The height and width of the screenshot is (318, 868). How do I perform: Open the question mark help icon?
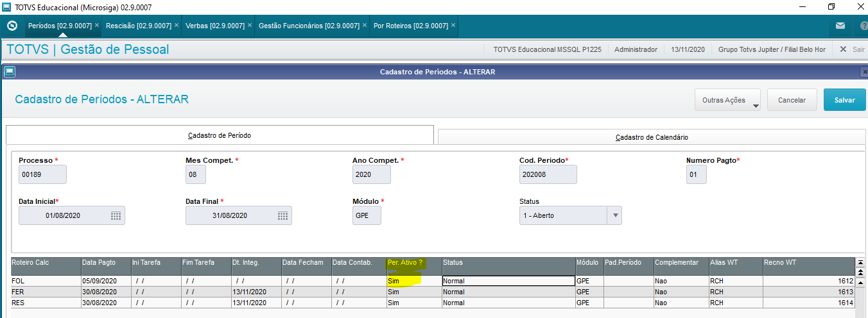864,26
